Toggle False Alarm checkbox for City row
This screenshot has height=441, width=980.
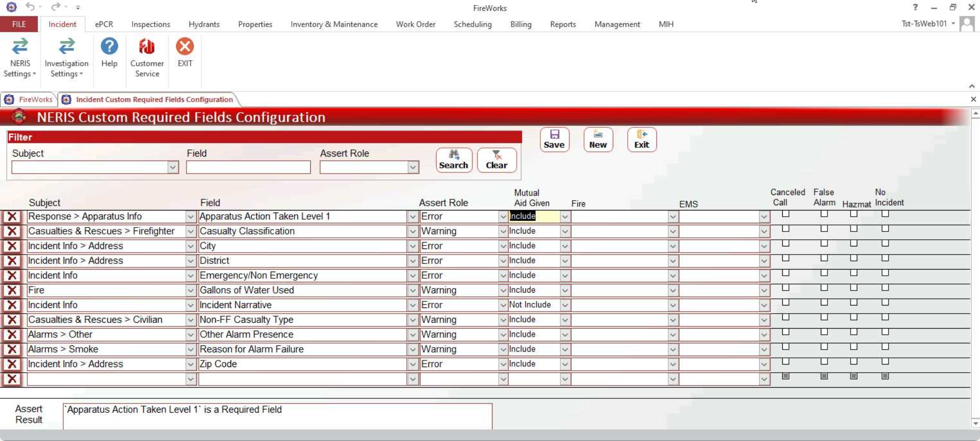(x=824, y=243)
